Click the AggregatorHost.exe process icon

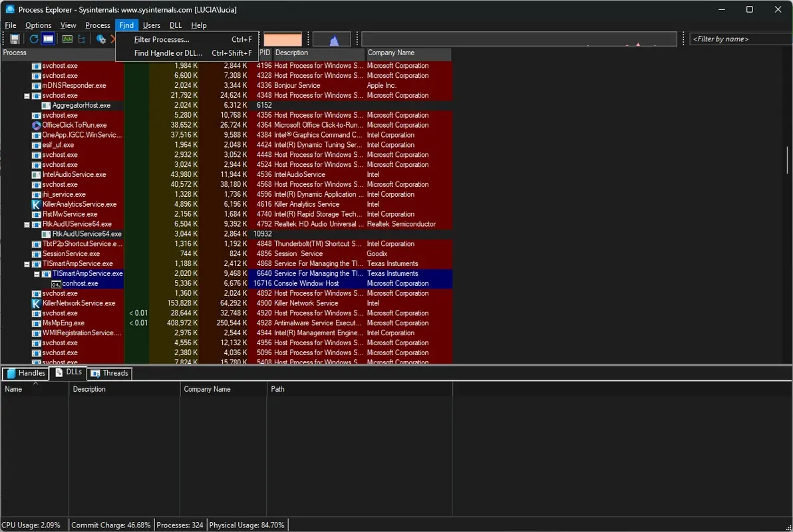47,105
